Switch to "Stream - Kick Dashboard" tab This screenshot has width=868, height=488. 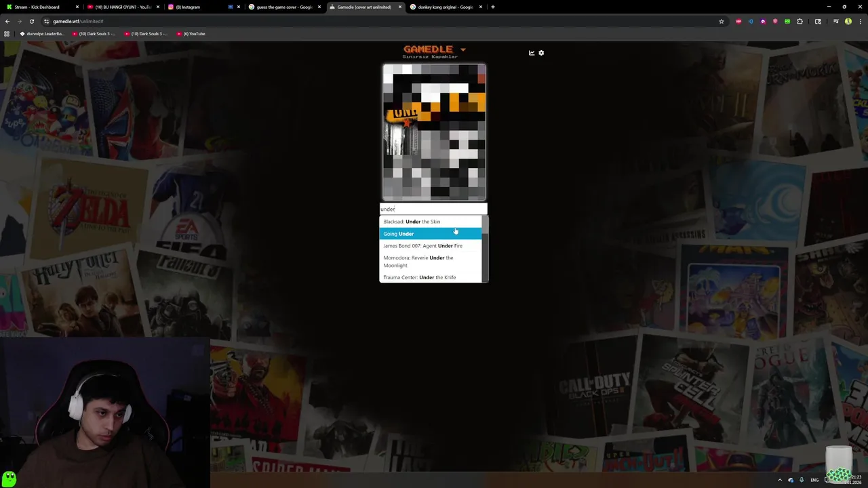41,7
